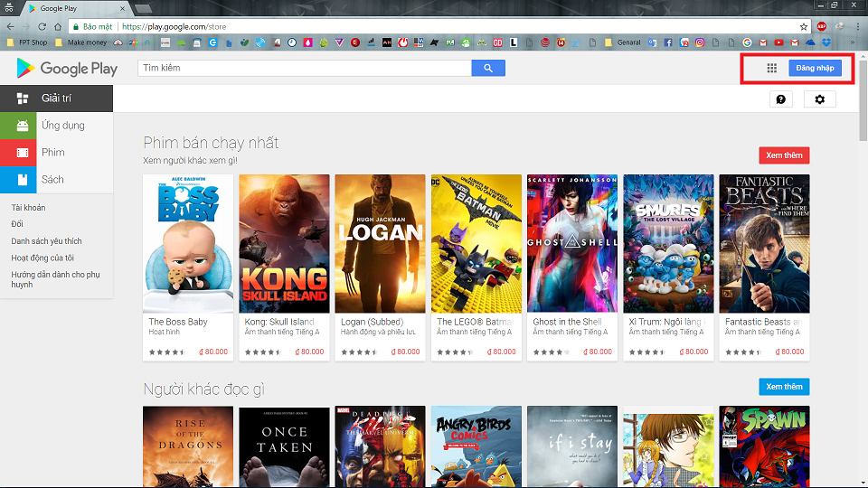868x488 pixels.
Task: Open the Rise of the Dragons book cover
Action: (x=188, y=446)
